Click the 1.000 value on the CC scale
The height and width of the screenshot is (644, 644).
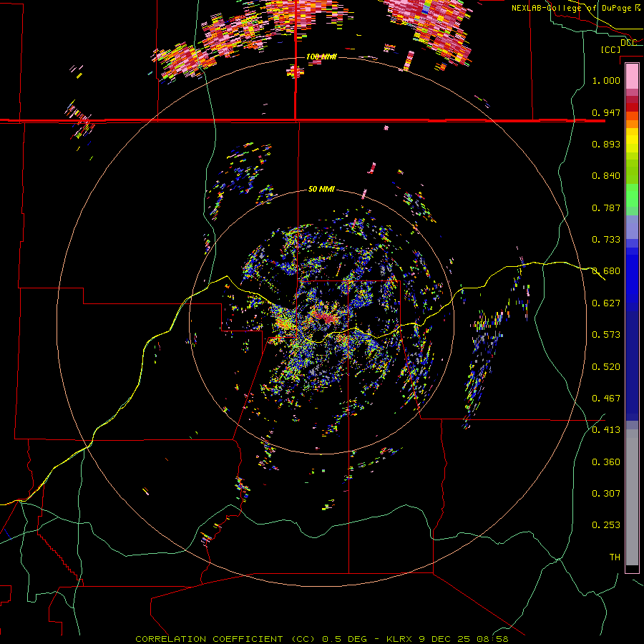[x=606, y=80]
